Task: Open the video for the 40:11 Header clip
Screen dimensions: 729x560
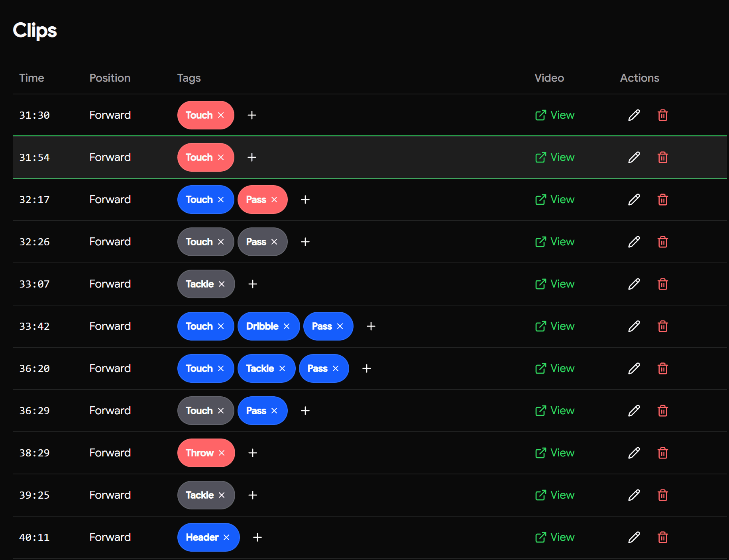Action: click(554, 537)
